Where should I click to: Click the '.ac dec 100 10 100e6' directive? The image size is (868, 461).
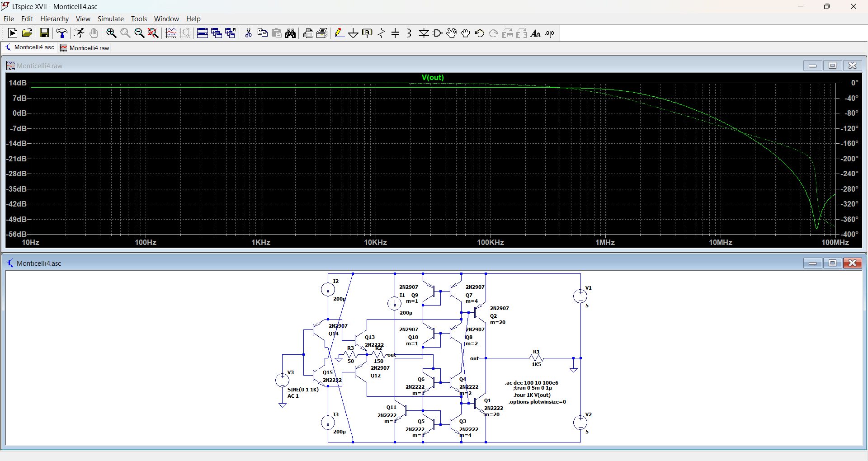click(x=532, y=383)
